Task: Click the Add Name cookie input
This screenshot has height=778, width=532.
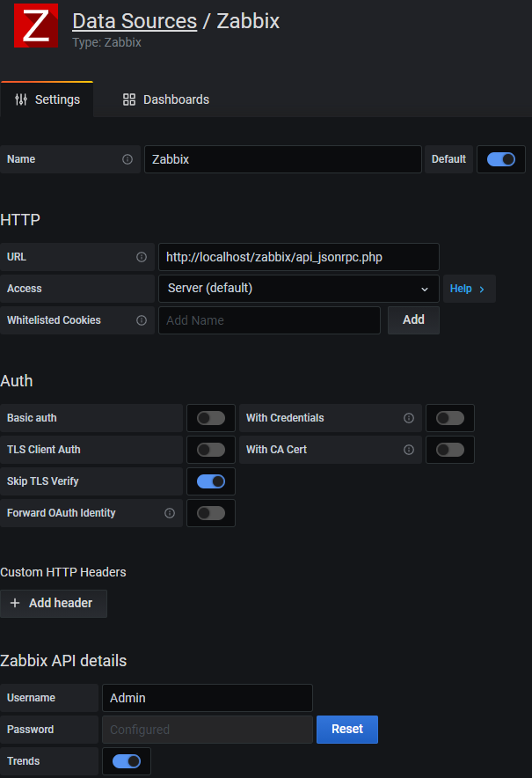Action: (269, 320)
